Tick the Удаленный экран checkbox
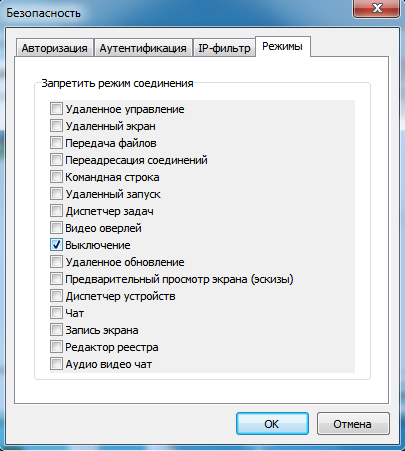This screenshot has height=451, width=405. pyautogui.click(x=56, y=126)
